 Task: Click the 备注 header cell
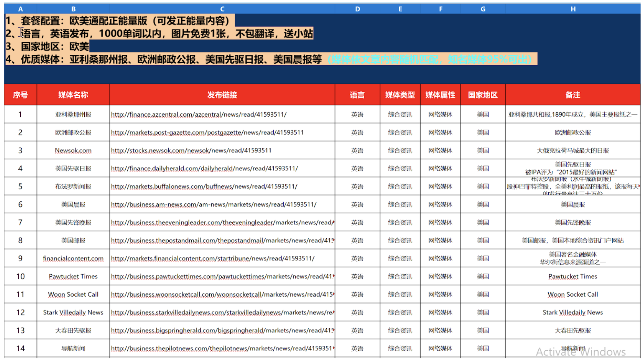click(573, 95)
